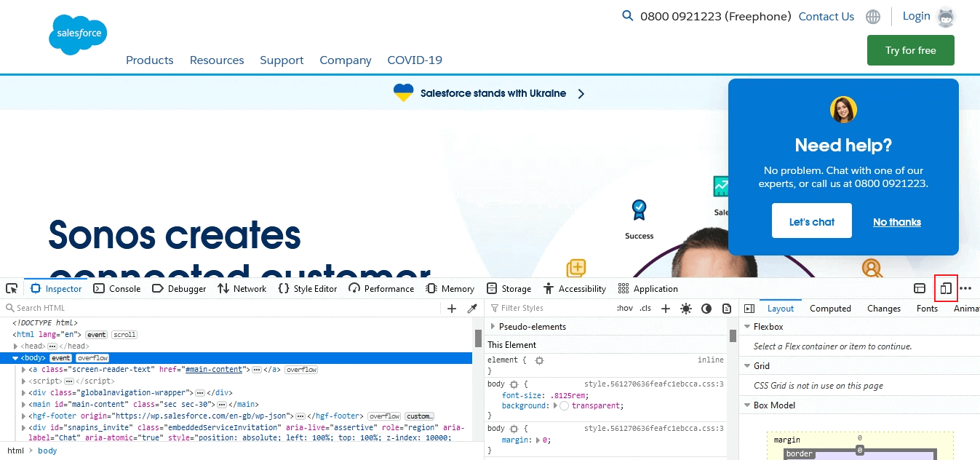
Task: Toggle light color scheme simulation sun icon
Action: [686, 309]
